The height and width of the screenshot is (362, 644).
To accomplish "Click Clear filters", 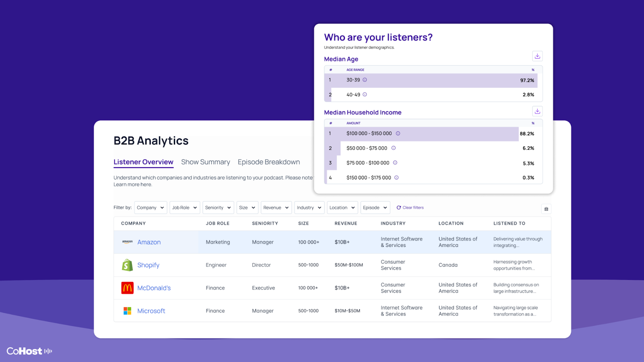I will click(410, 208).
